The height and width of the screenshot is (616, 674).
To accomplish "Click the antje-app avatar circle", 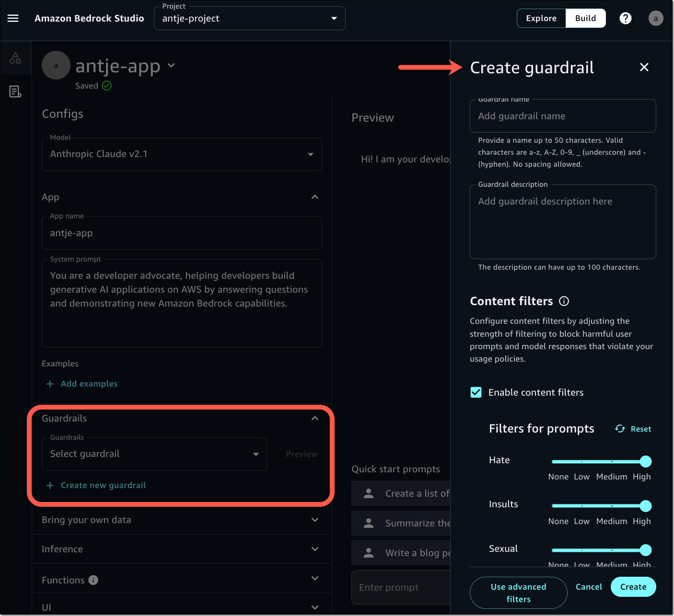I will click(x=56, y=65).
